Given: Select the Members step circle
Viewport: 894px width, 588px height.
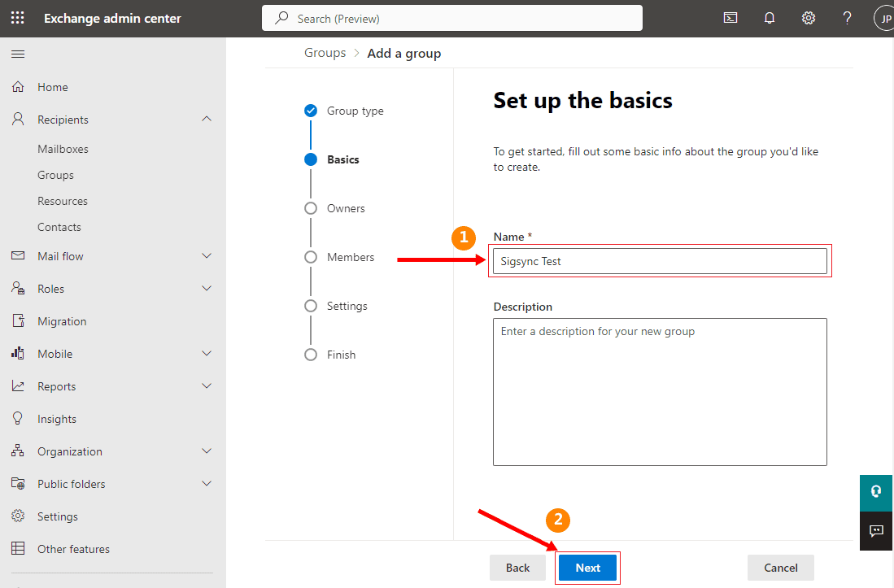Looking at the screenshot, I should (311, 257).
